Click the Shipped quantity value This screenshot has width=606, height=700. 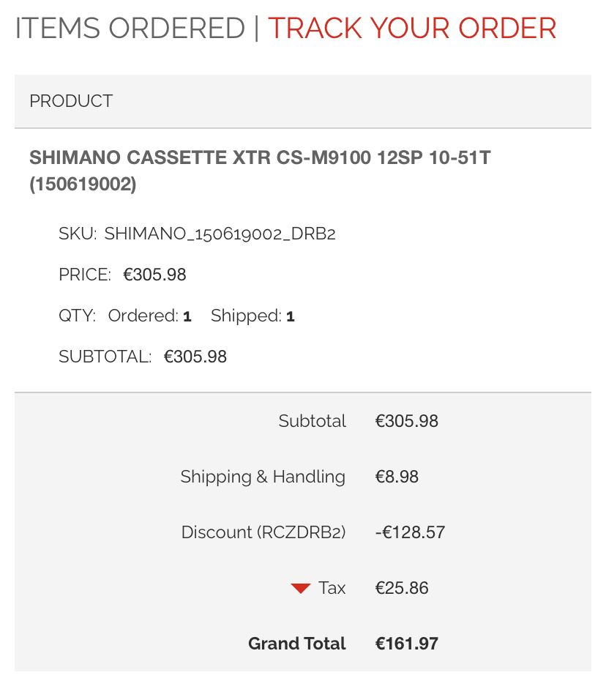[290, 317]
